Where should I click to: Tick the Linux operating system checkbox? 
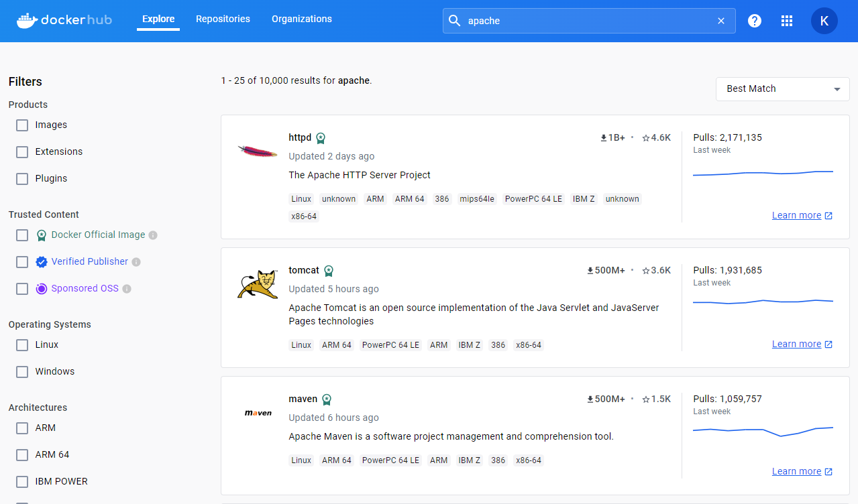coord(22,345)
